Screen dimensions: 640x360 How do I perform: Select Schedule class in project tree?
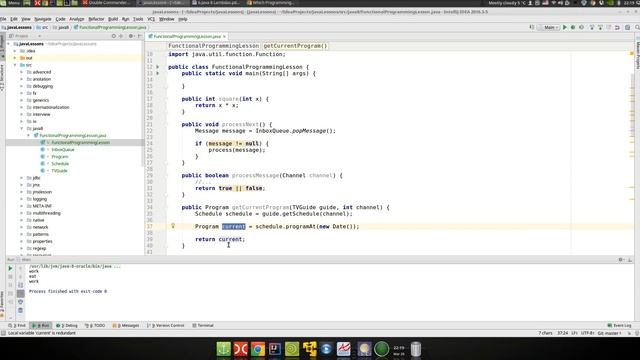point(60,164)
